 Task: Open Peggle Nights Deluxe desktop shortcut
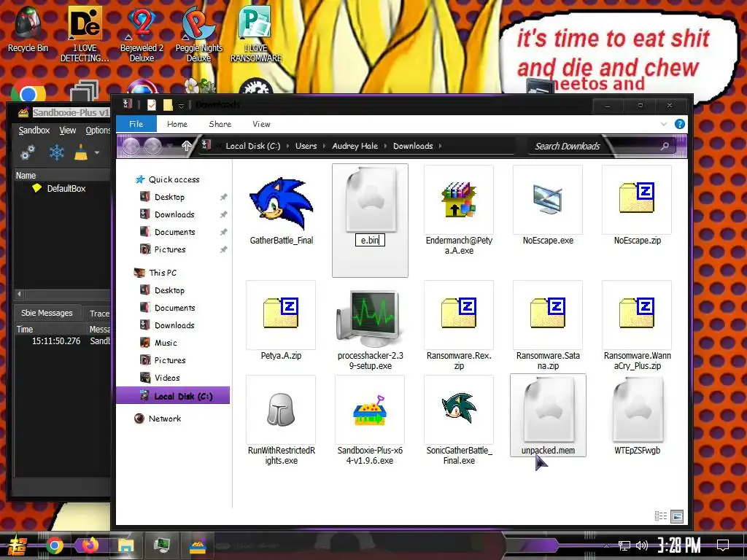pos(198,34)
